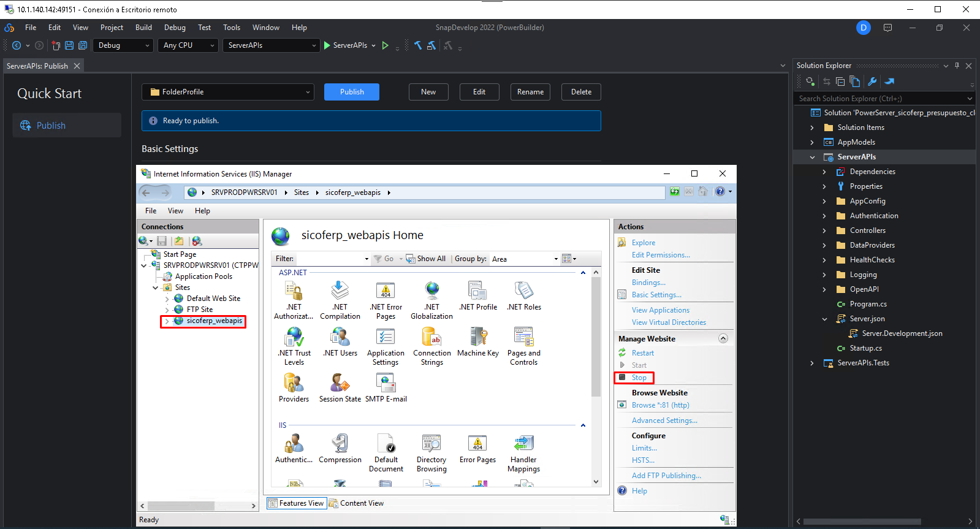Collapse the Manage Website section
The image size is (980, 529).
click(x=723, y=338)
